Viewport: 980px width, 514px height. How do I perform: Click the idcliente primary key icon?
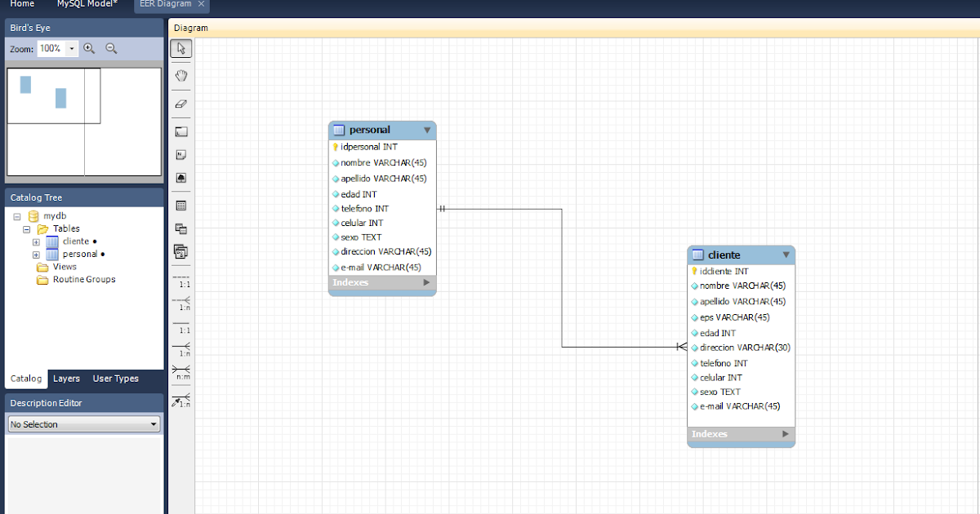[694, 271]
